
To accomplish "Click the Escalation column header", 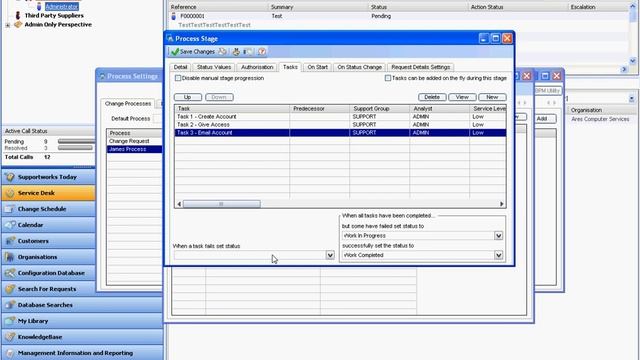I will click(598, 7).
